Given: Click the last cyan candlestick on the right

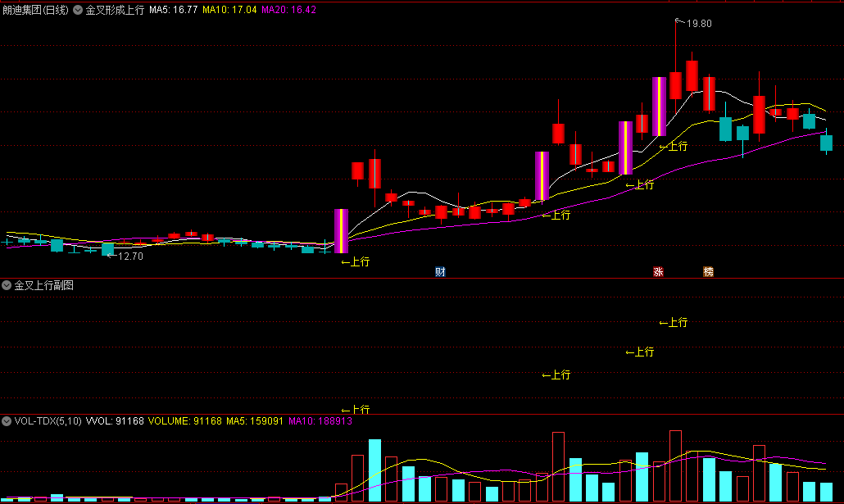Looking at the screenshot, I should coord(826,143).
